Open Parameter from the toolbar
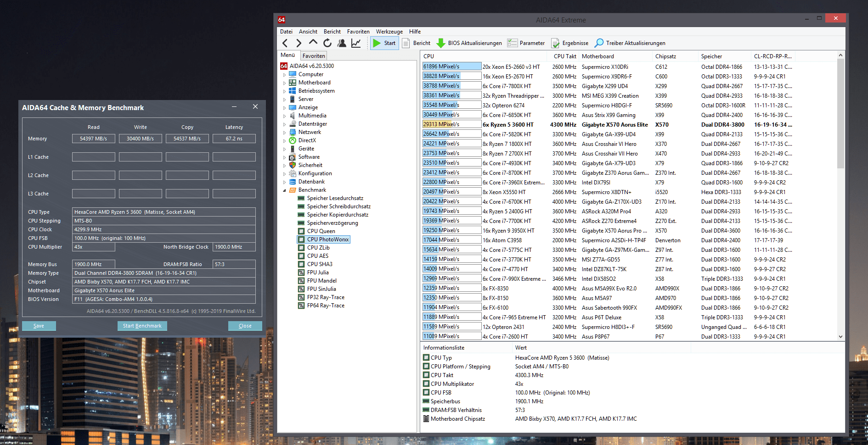This screenshot has width=868, height=445. pos(526,43)
